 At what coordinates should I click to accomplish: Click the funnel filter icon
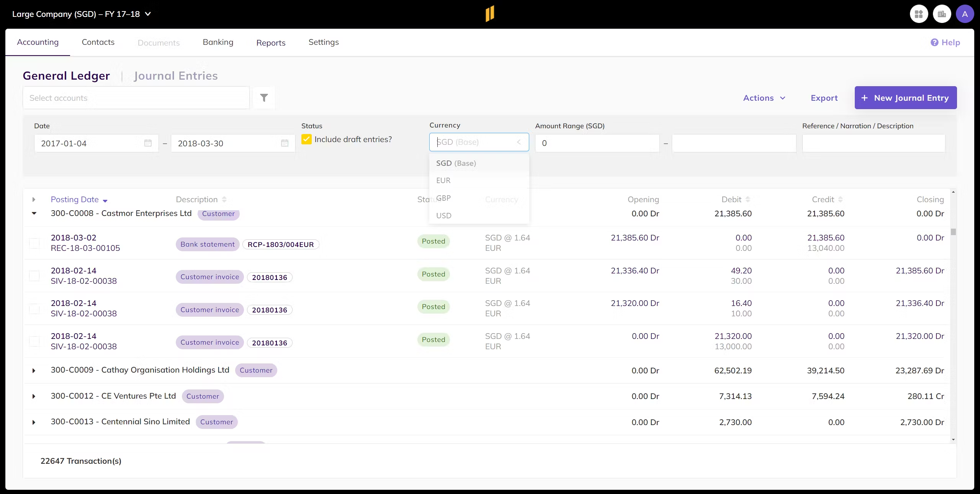(264, 98)
